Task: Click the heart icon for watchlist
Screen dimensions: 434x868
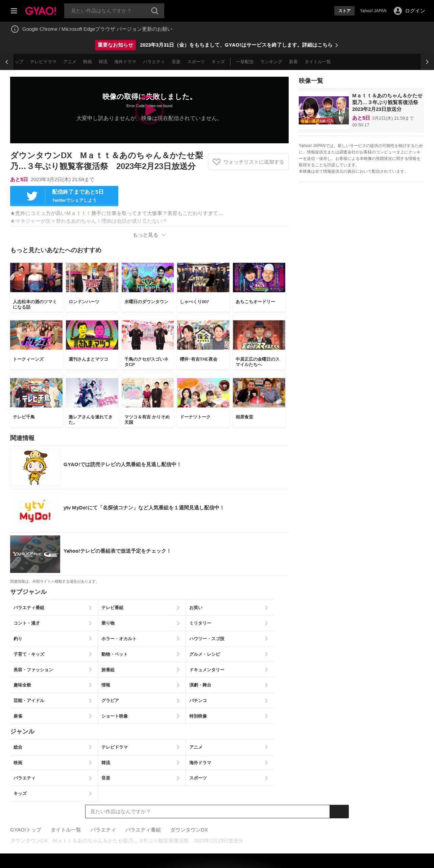Action: [217, 162]
